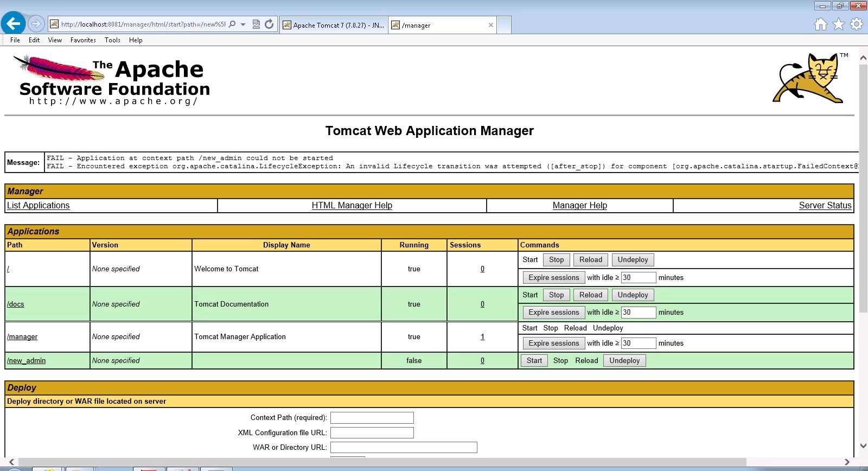Open the File menu
The width and height of the screenshot is (868, 471).
click(x=15, y=40)
